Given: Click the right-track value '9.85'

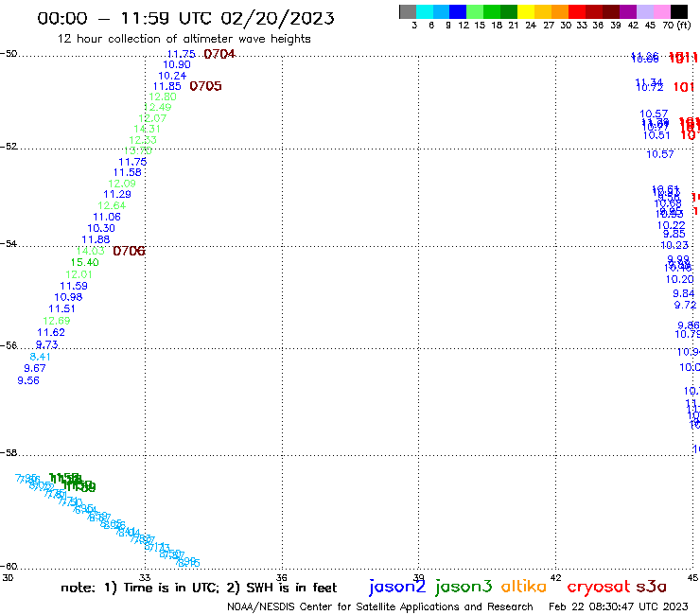Looking at the screenshot, I should point(674,234).
